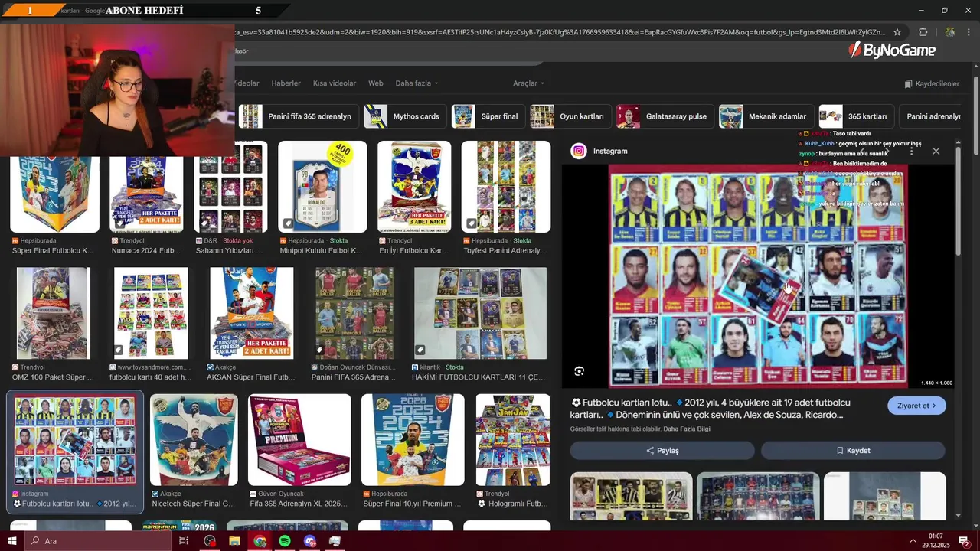Switch to the Haberler tab
Viewport: 980px width, 551px height.
[286, 83]
